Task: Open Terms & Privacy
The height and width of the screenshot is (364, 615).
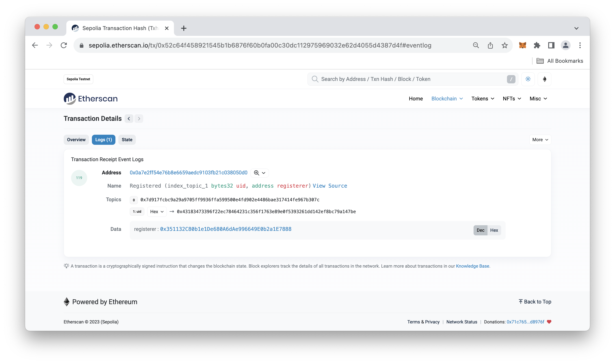Action: click(423, 322)
